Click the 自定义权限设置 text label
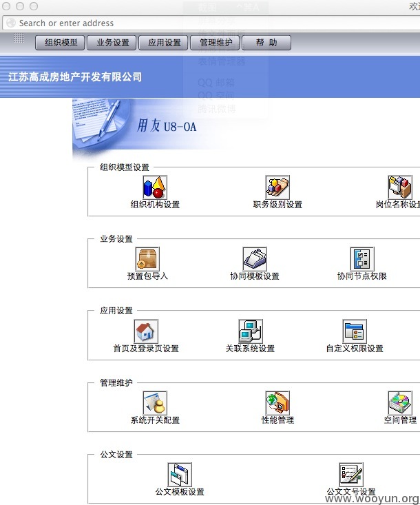This screenshot has width=420, height=505. (x=355, y=348)
